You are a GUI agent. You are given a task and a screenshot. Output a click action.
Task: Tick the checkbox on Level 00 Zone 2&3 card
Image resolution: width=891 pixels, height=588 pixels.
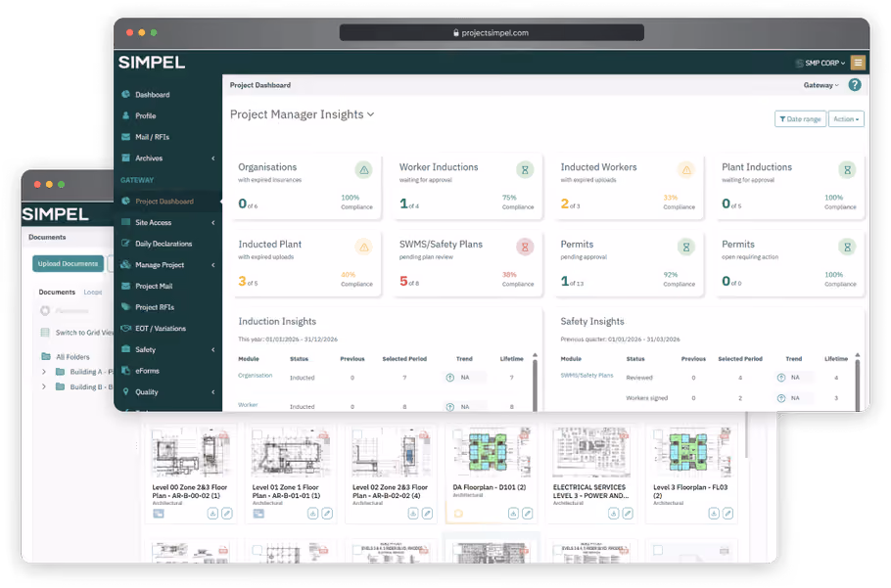coord(158,434)
